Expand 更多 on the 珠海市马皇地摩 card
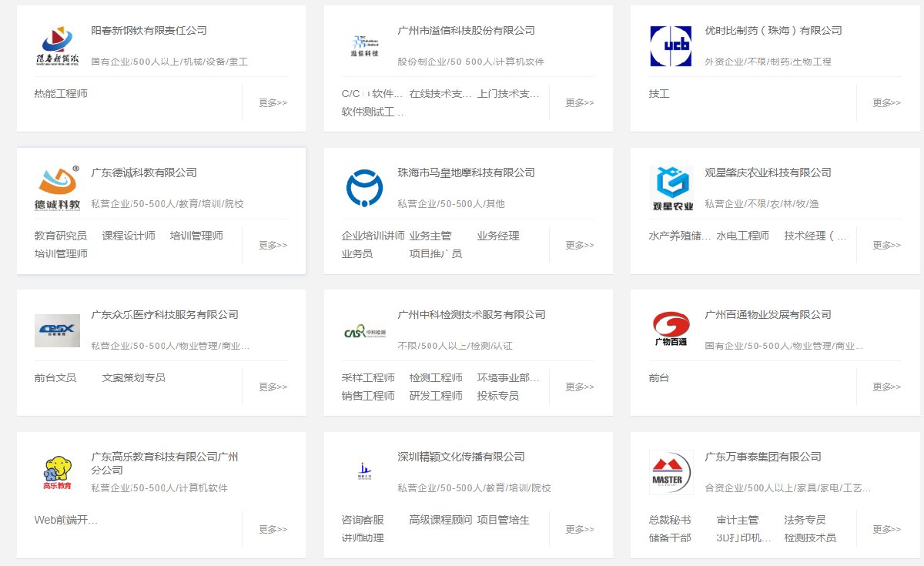The image size is (924, 566). [x=577, y=245]
